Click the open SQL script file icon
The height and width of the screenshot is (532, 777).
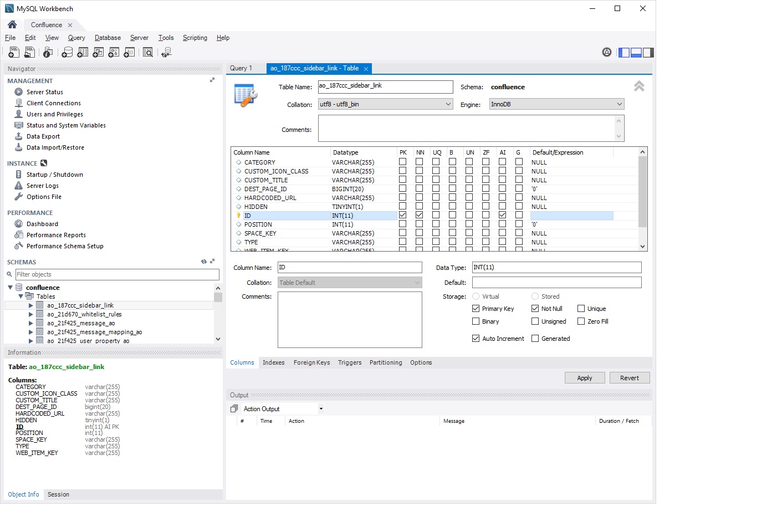tap(29, 52)
